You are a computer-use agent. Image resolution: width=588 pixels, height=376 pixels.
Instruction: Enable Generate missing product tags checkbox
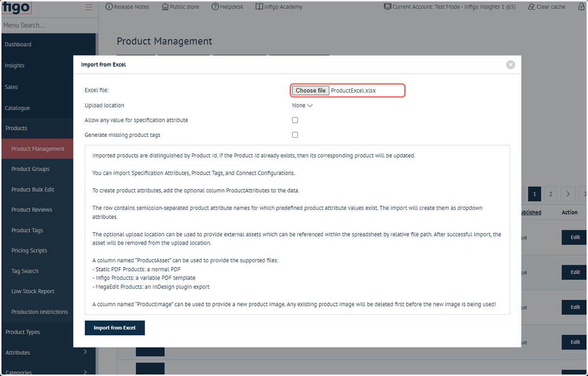295,135
